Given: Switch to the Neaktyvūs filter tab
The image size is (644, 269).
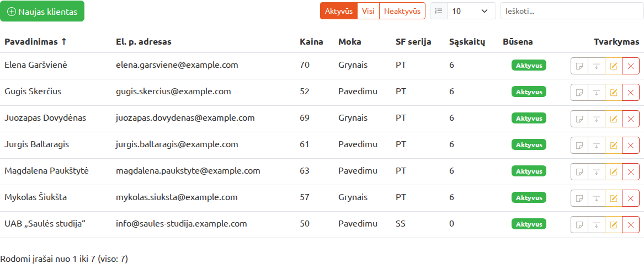Looking at the screenshot, I should (402, 11).
